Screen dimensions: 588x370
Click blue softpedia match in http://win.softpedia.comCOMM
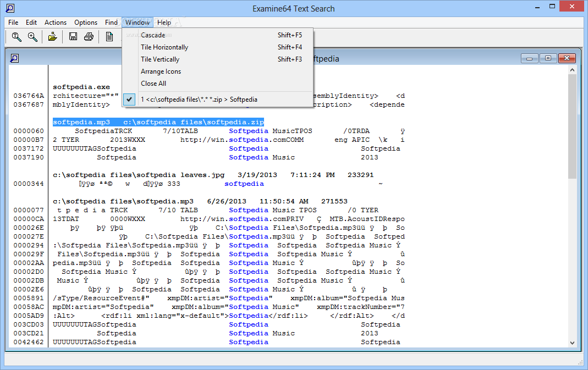(249, 140)
